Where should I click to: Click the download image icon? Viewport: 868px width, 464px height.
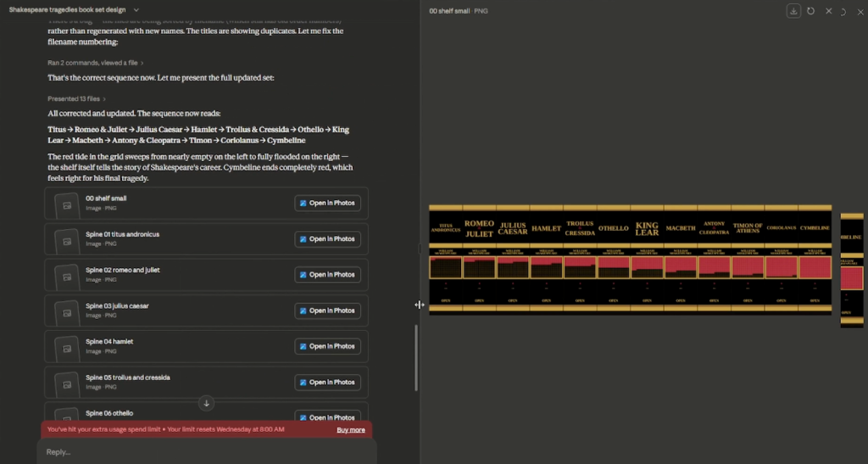pos(793,11)
